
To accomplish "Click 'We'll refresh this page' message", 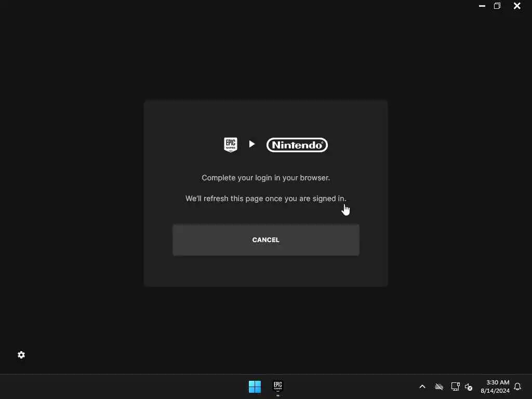I will [265, 198].
